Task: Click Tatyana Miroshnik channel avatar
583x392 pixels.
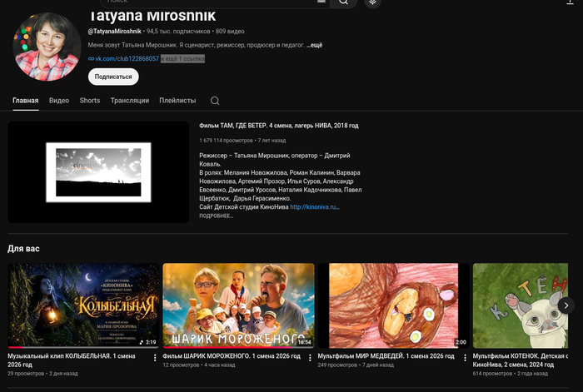Action: [x=47, y=47]
